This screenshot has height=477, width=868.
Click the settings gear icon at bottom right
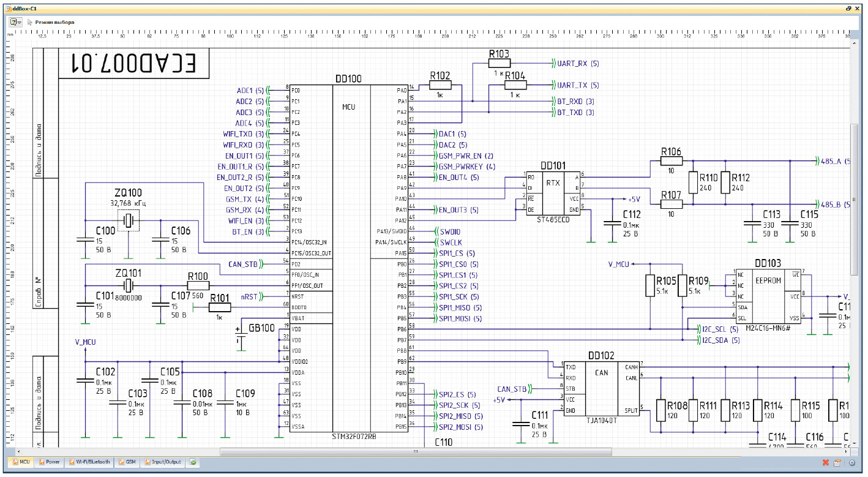[851, 463]
